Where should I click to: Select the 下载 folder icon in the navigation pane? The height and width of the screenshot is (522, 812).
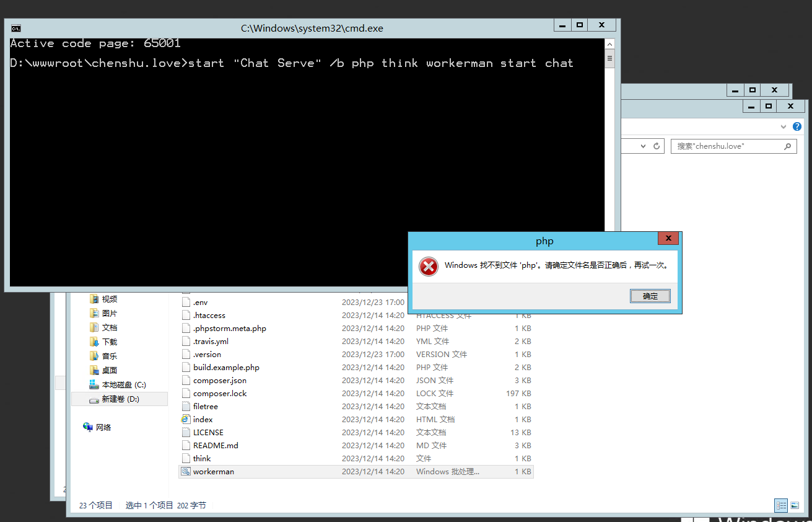pyautogui.click(x=94, y=342)
